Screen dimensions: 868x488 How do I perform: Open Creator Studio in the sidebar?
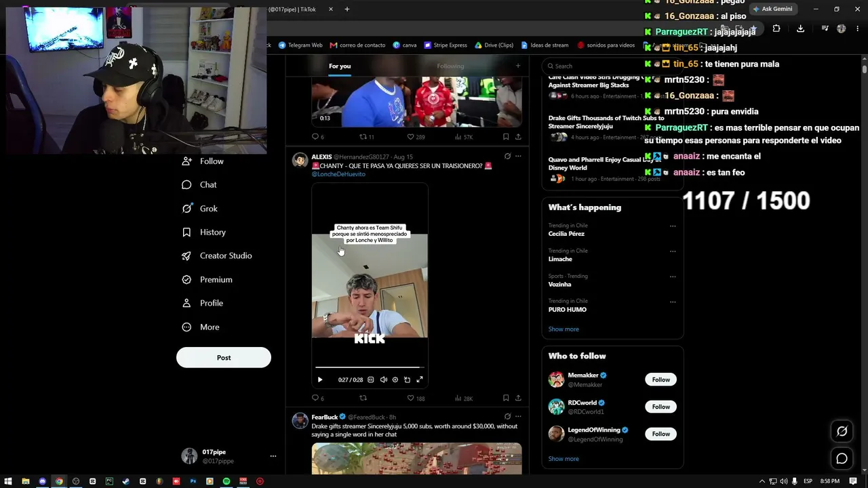[217, 256]
